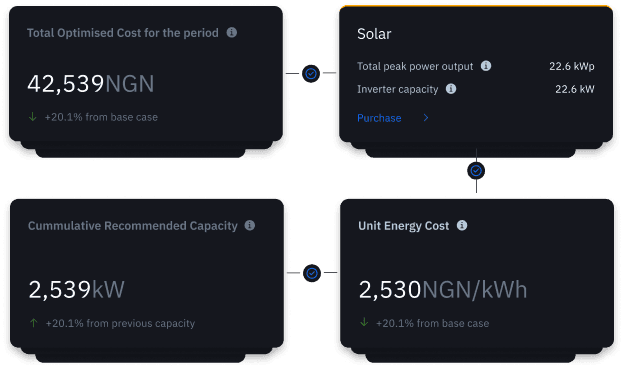Click the 22.6 kWp peak output value
The width and height of the screenshot is (623, 367).
[572, 66]
